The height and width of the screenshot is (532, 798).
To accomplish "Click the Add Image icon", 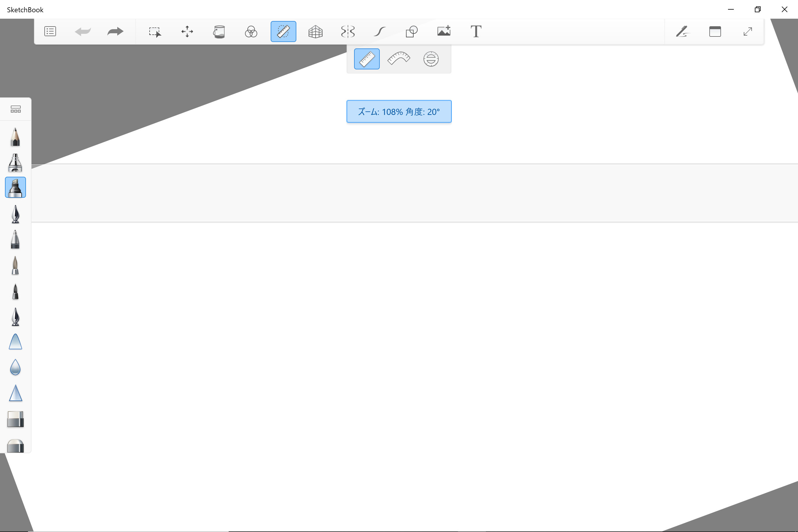I will tap(444, 31).
